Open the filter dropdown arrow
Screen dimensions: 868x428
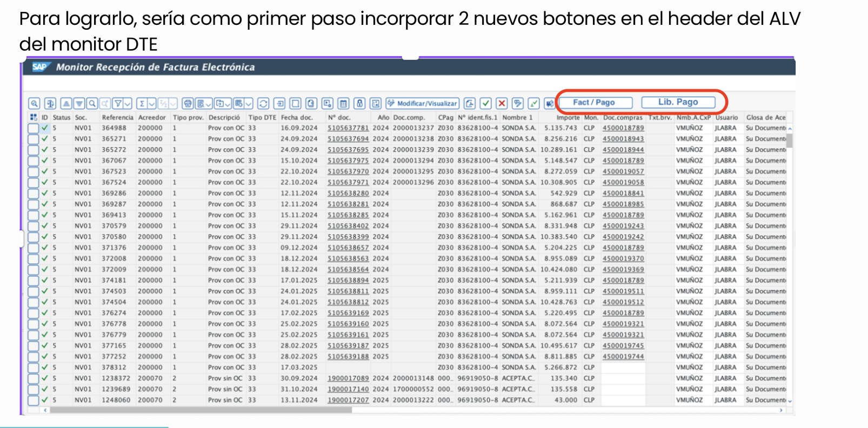coord(128,103)
